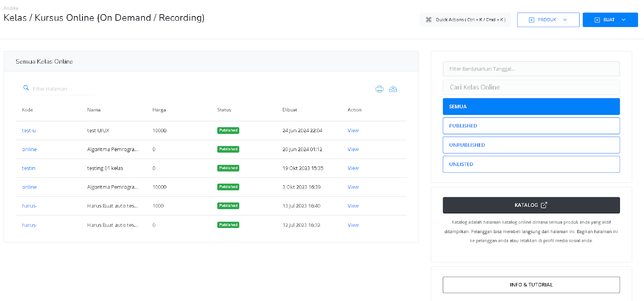Click the Nama column header
Image resolution: width=644 pixels, height=301 pixels.
click(x=94, y=110)
